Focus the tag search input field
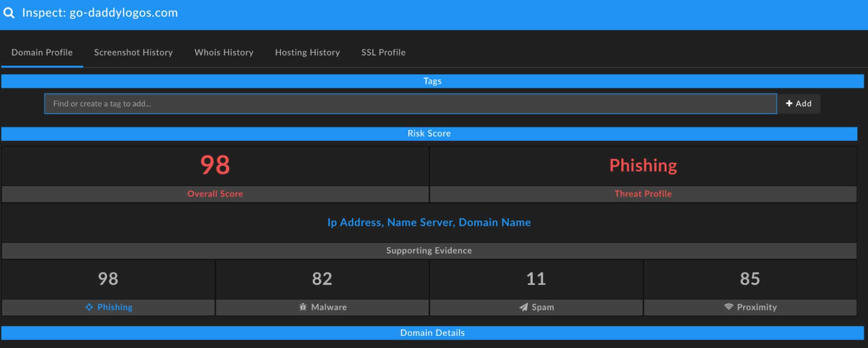The height and width of the screenshot is (348, 868). point(410,104)
